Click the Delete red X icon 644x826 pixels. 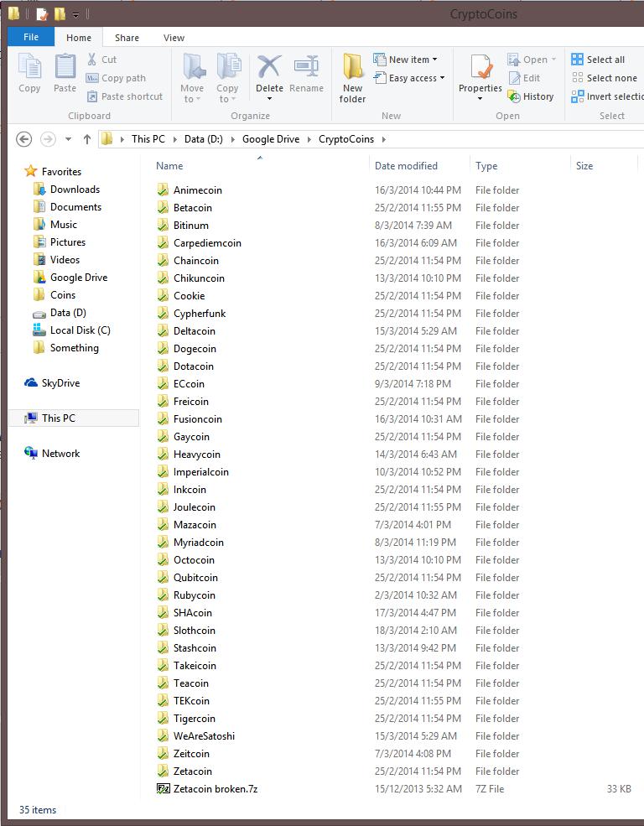[269, 67]
